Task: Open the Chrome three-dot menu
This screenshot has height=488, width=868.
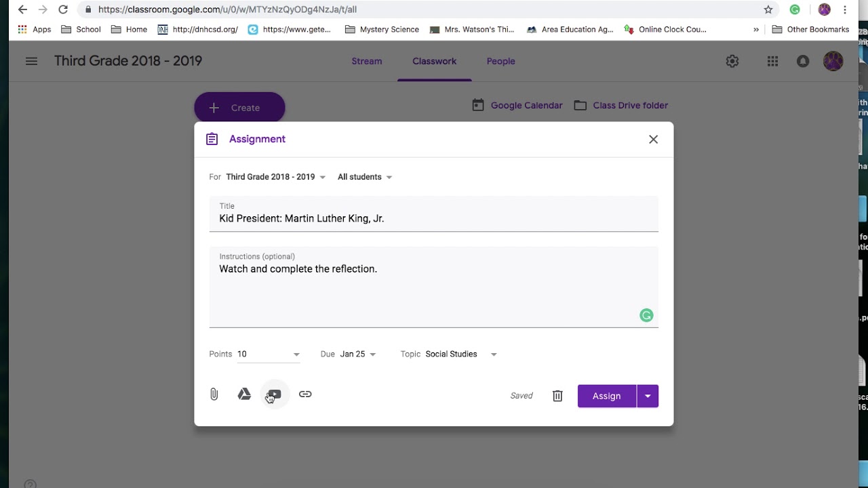Action: click(x=846, y=9)
